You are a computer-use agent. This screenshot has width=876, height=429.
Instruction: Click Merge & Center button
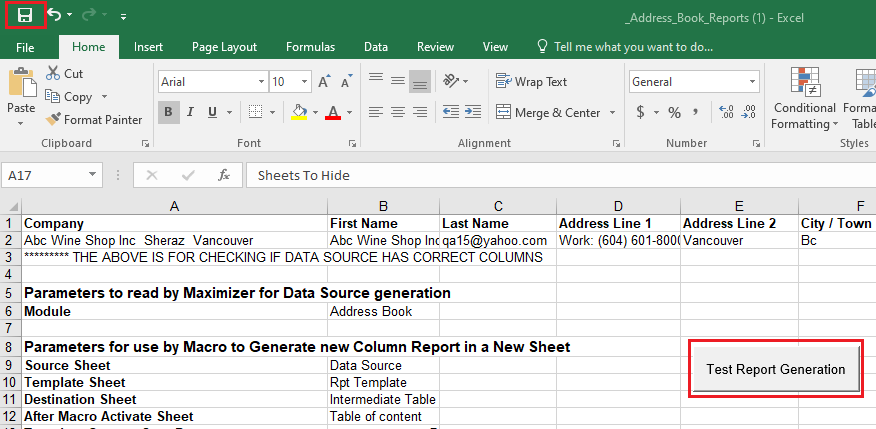[548, 112]
